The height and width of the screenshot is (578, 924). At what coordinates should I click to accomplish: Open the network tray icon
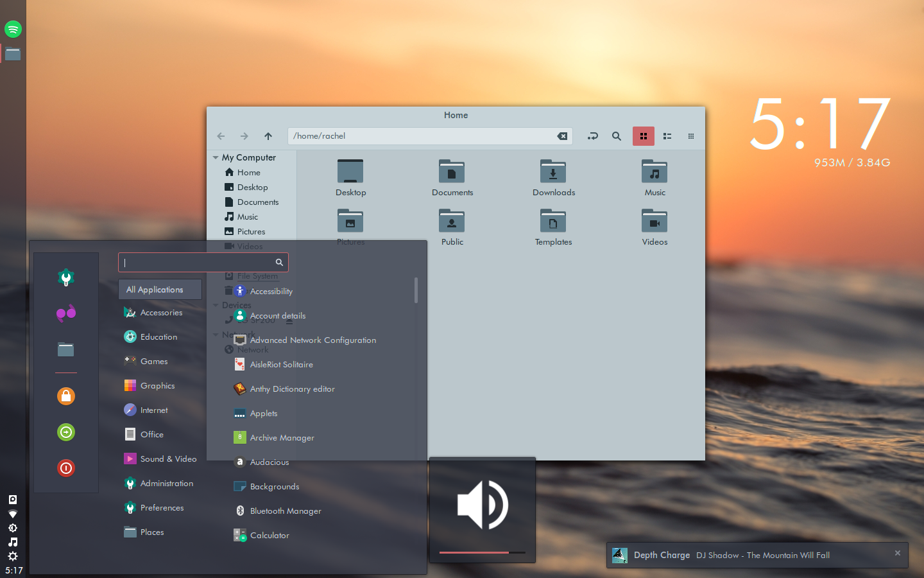13,514
